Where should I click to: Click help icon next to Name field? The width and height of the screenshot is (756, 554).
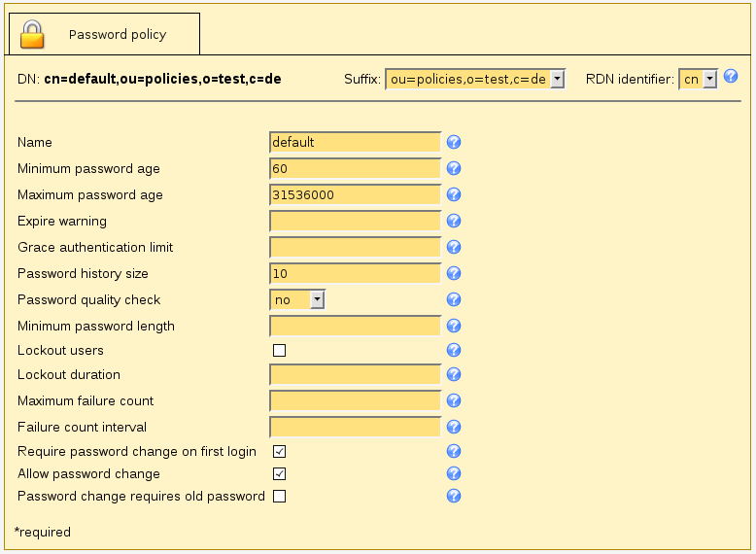point(454,142)
